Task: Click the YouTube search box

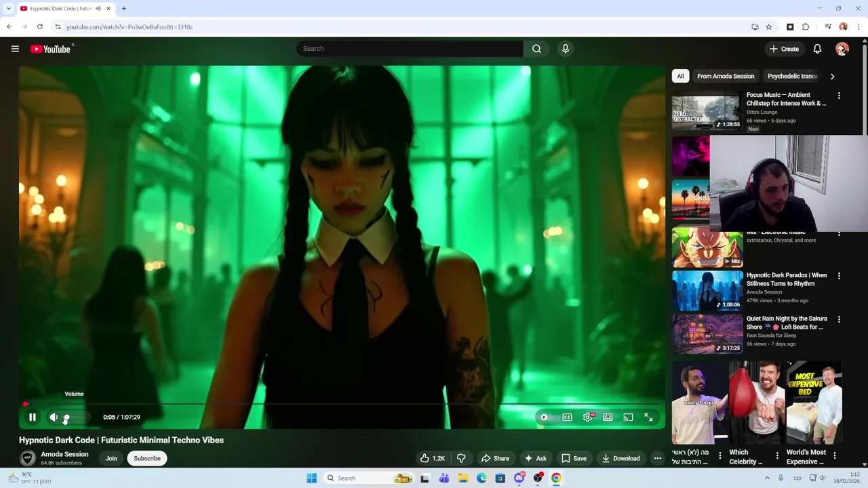Action: [410, 49]
